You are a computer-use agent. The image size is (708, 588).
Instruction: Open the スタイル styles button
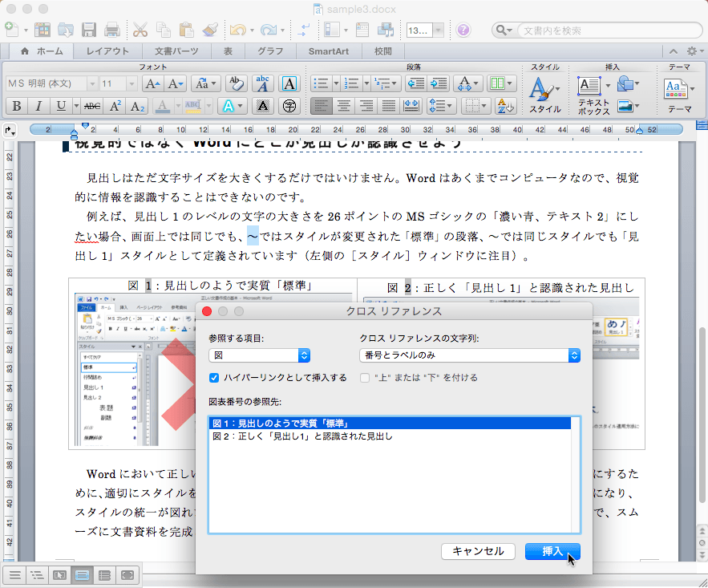pyautogui.click(x=545, y=95)
